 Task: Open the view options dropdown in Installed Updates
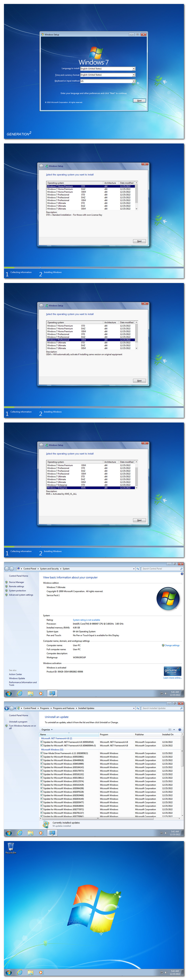pyautogui.click(x=174, y=730)
